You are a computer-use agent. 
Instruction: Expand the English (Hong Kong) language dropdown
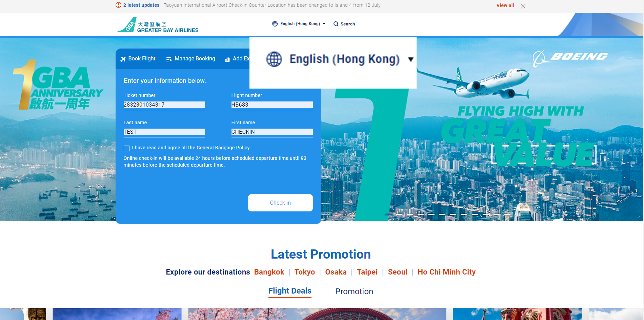(x=299, y=24)
